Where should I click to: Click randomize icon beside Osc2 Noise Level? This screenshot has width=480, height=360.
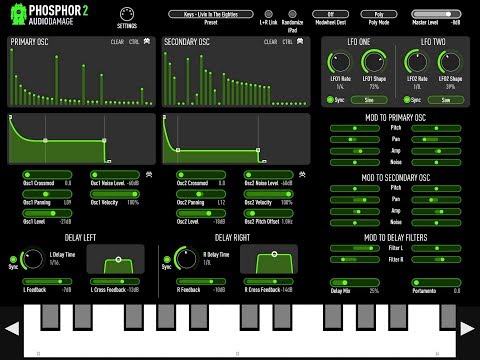[x=302, y=174]
